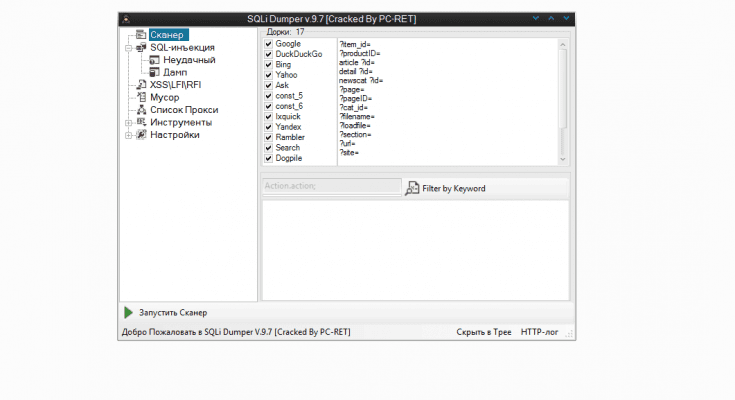Click the Дамп item icon
This screenshot has width=735, height=400.
[155, 72]
